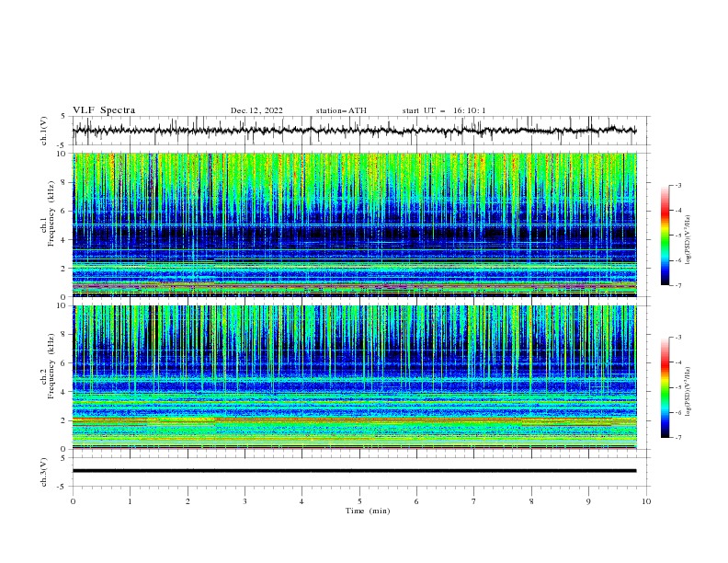Click inside the ch.1 spectrogram
The image size is (728, 563).
click(355, 224)
